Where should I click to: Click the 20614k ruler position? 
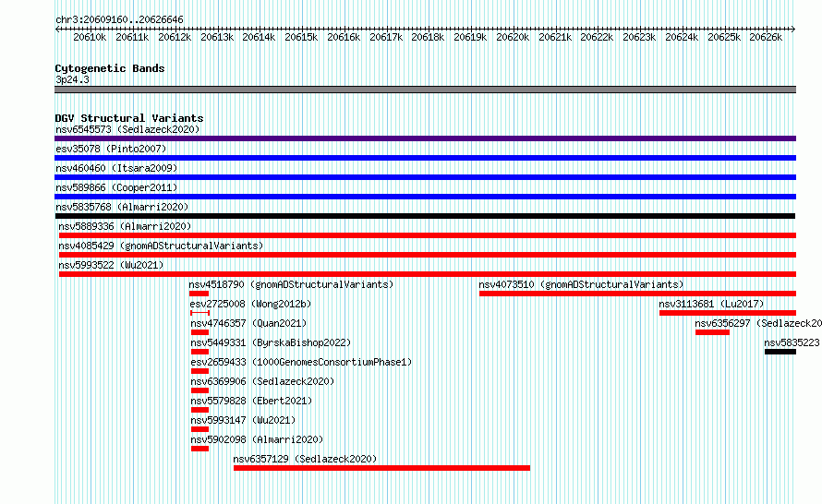coord(259,37)
